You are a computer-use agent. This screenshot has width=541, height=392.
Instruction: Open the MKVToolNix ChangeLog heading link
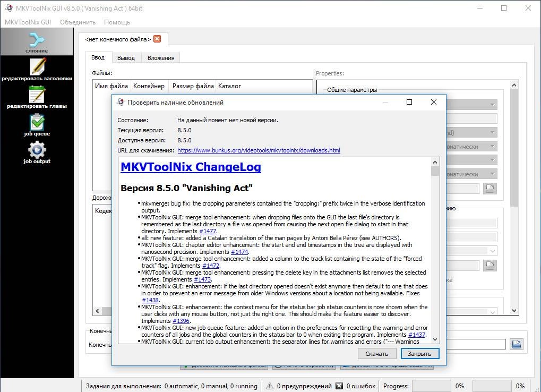[x=191, y=167]
